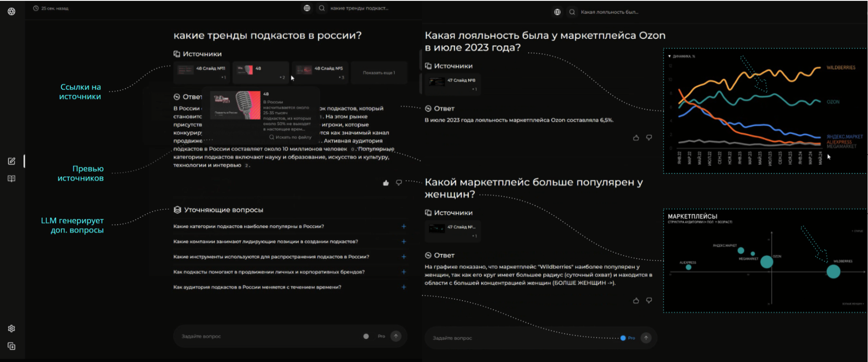Screen dimensions: 868x362
Task: Send the question in the podcast panel input
Action: (396, 336)
